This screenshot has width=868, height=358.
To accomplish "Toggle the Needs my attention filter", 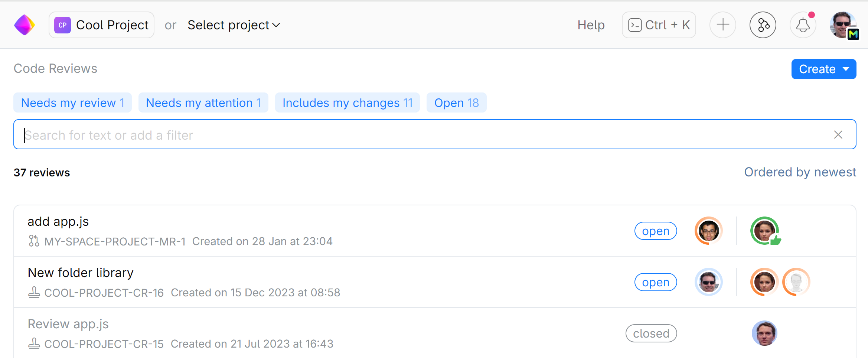I will point(203,102).
